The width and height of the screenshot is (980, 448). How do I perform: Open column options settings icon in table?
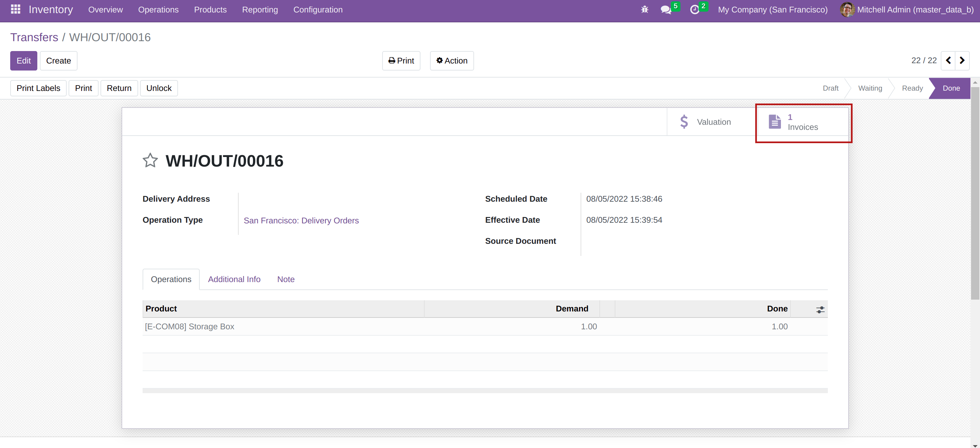pos(820,310)
